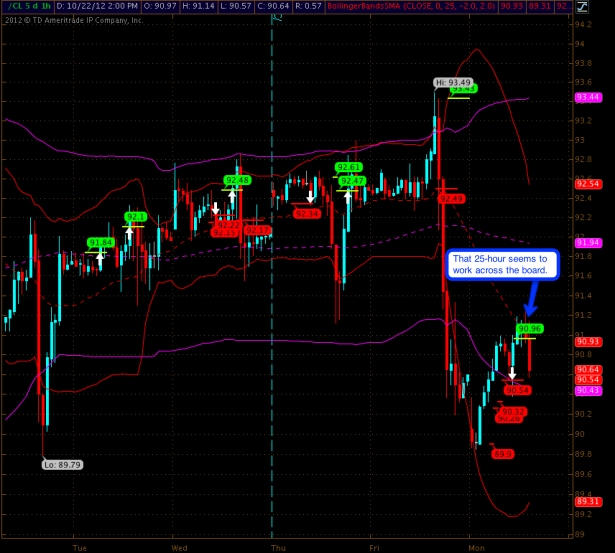Screen dimensions: 615x553
Task: Click the magenta 93.44 price axis tag
Action: click(588, 97)
